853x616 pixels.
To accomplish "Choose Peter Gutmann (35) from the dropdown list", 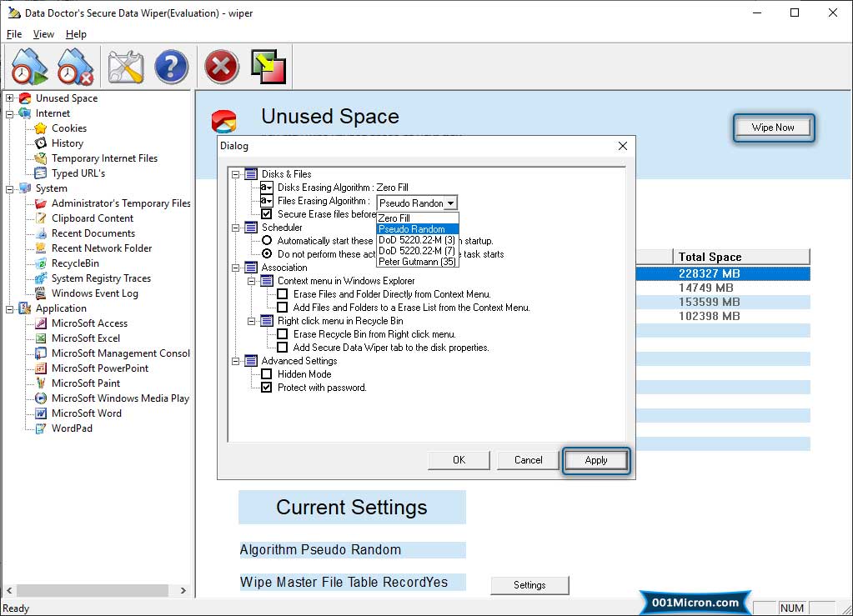I will coord(417,262).
